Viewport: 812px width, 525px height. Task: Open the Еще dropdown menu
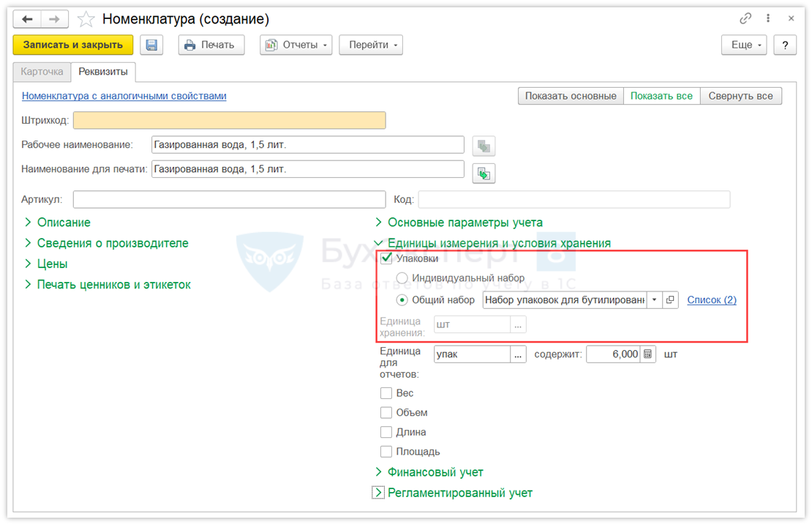pyautogui.click(x=744, y=45)
